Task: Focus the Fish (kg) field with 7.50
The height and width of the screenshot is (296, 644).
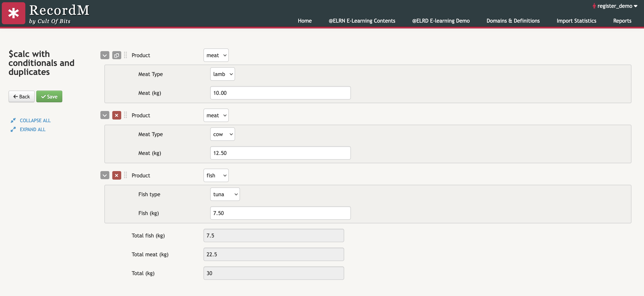Action: click(280, 213)
